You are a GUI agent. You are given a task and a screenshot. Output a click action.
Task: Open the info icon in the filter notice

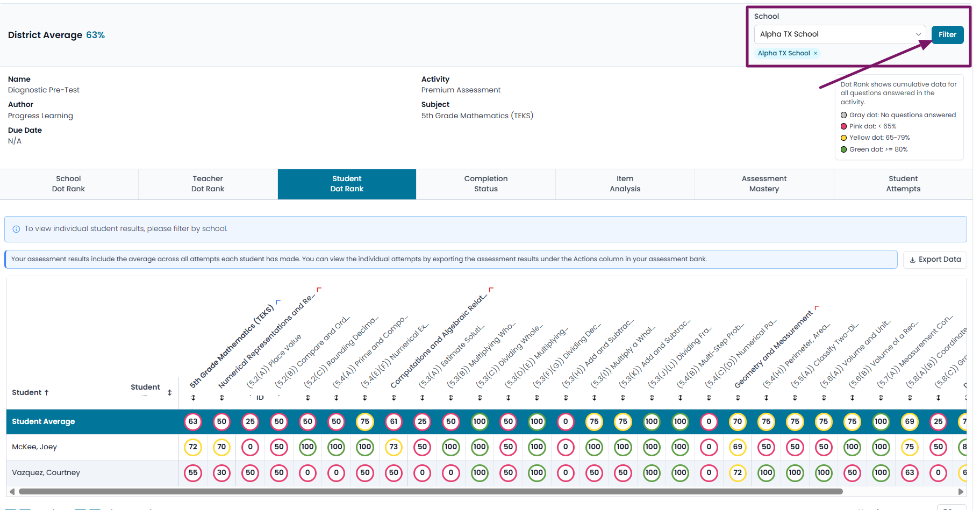(x=16, y=229)
